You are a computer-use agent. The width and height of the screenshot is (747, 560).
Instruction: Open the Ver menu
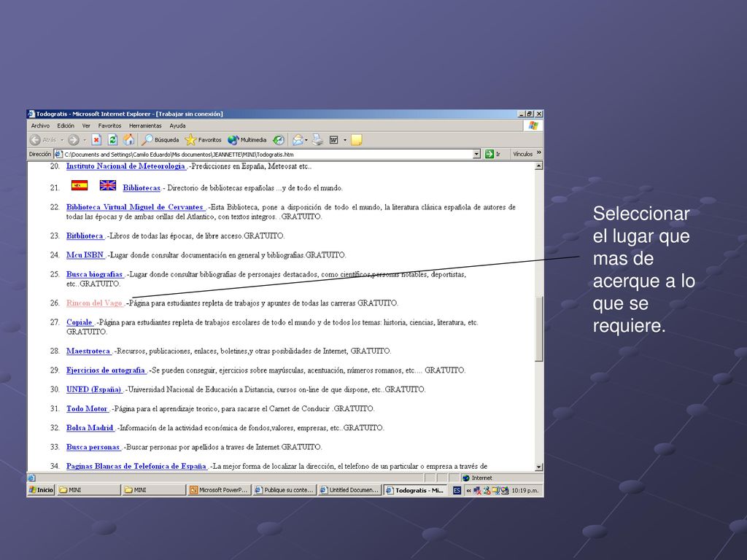[x=86, y=125]
